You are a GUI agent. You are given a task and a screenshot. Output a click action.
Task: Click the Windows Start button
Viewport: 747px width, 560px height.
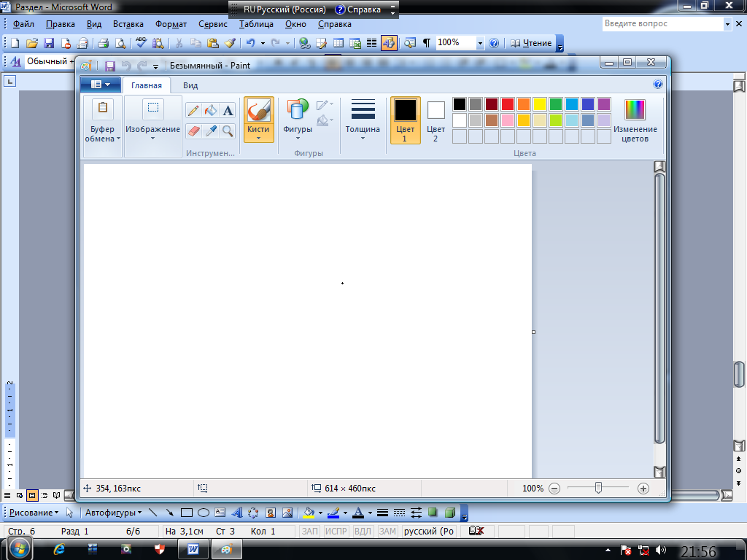point(20,548)
